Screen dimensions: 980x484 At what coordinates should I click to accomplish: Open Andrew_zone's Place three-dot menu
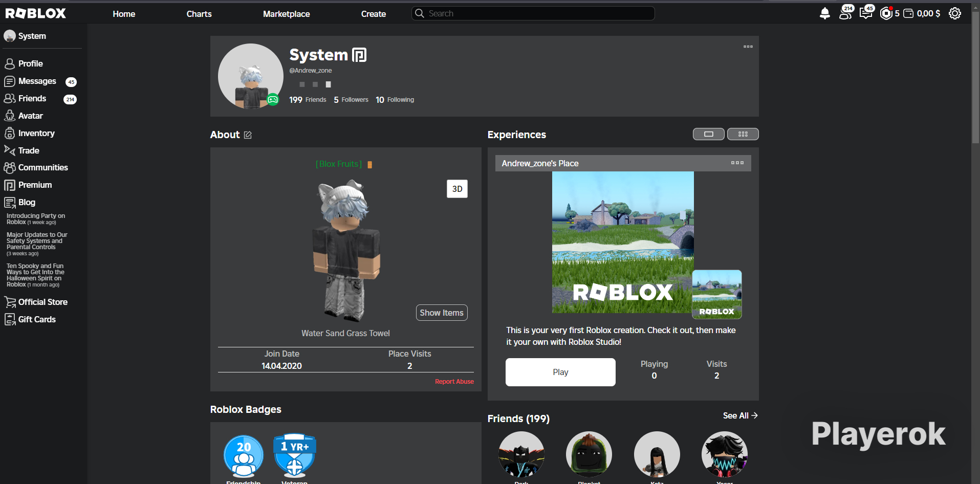coord(737,163)
